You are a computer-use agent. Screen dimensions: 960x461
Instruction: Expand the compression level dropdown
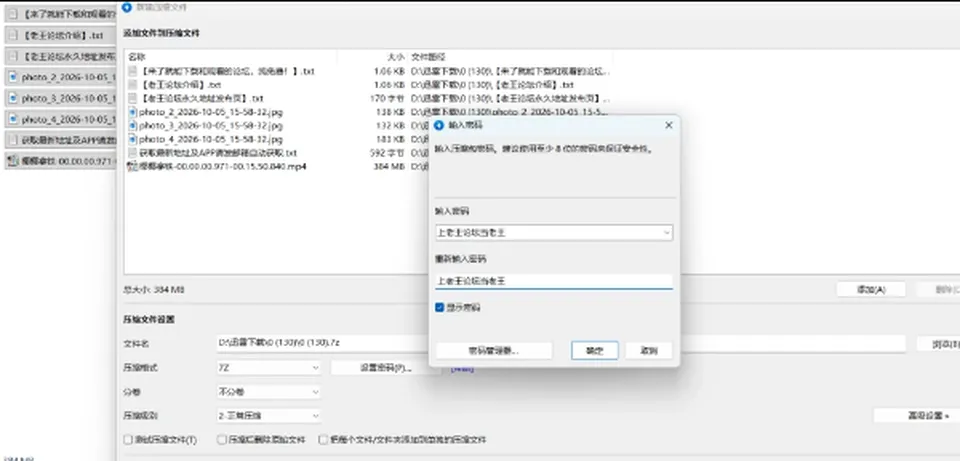[269, 416]
